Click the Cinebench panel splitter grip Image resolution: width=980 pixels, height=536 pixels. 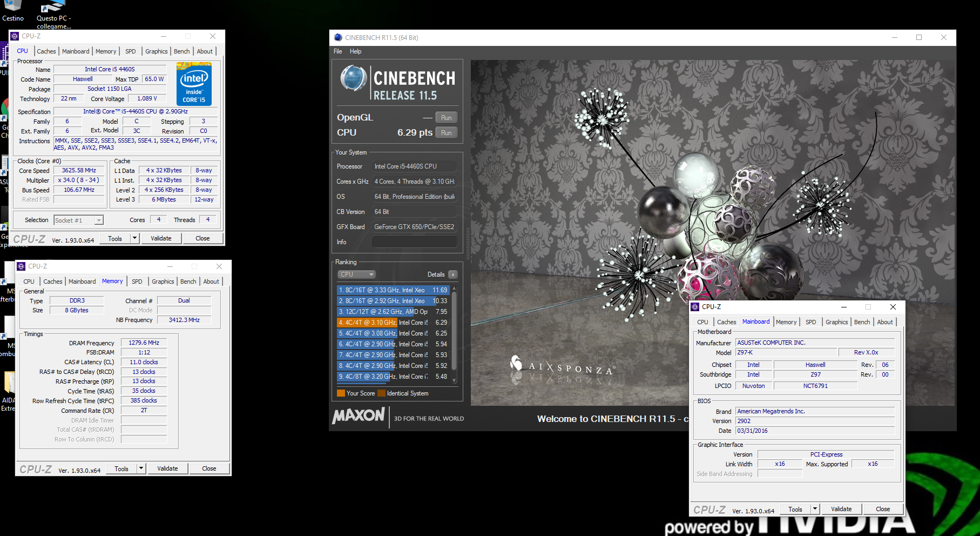coord(468,244)
